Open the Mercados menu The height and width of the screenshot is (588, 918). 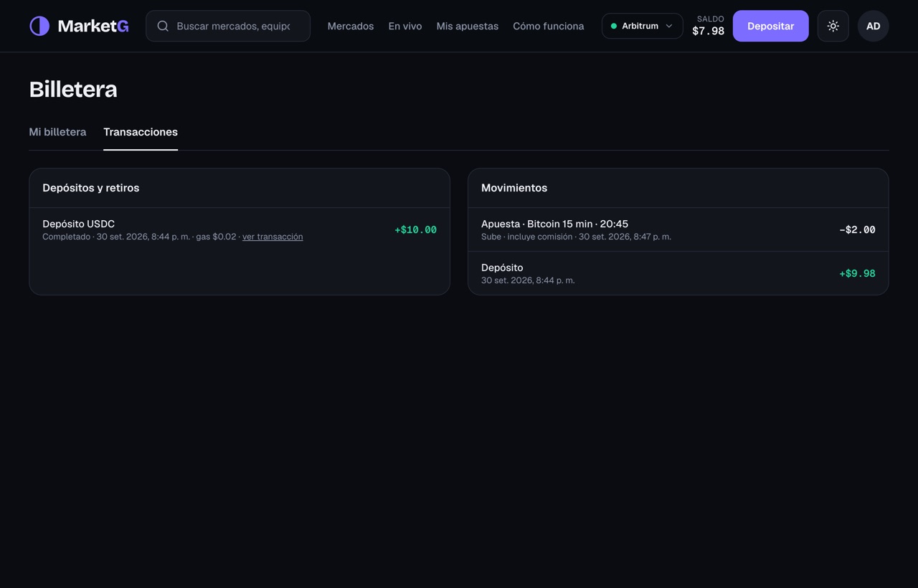coord(351,26)
